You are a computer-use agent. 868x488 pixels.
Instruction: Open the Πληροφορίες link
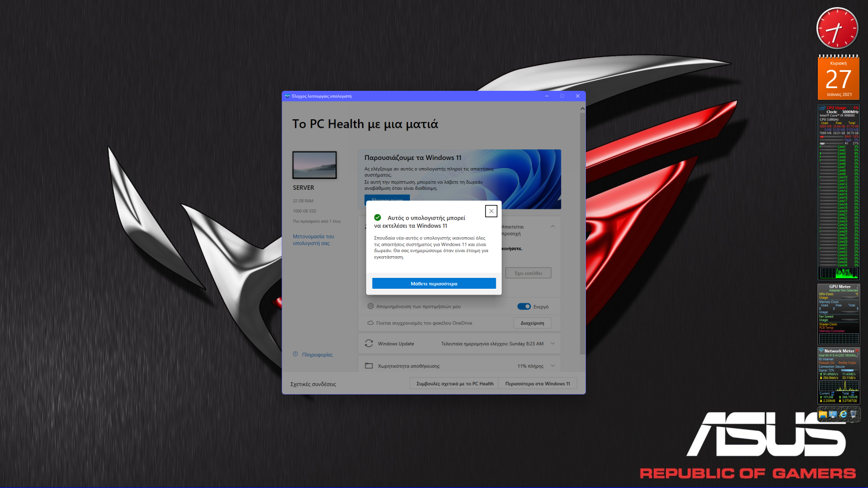click(x=317, y=355)
